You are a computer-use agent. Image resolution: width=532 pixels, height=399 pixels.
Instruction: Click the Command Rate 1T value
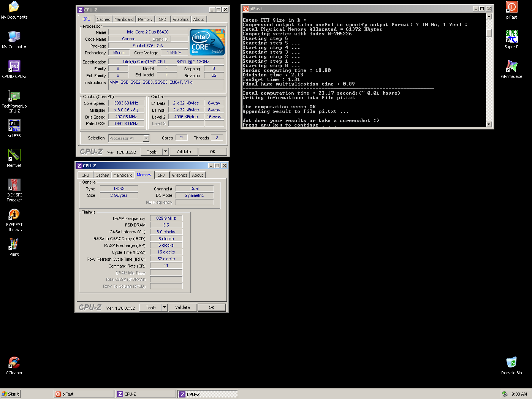[166, 266]
